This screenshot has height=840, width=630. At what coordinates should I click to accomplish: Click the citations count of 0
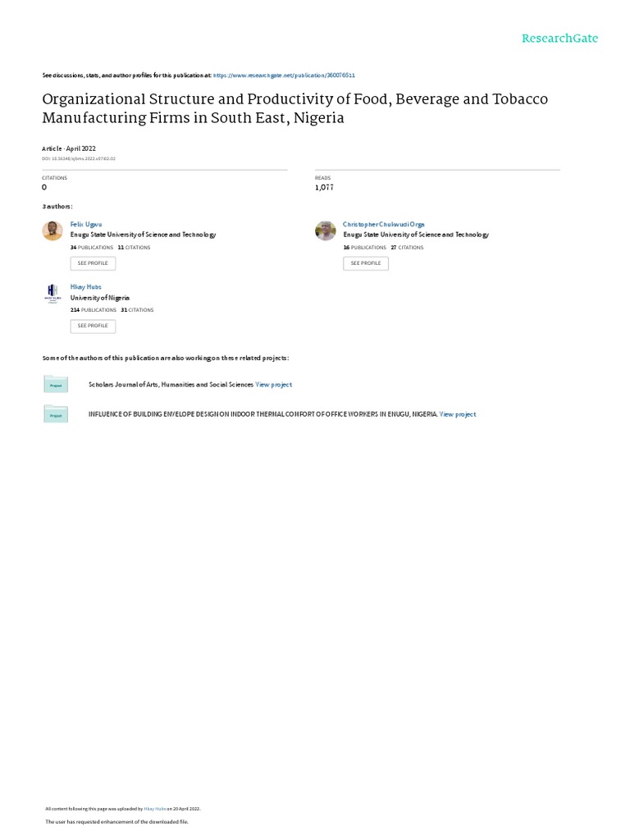44,188
